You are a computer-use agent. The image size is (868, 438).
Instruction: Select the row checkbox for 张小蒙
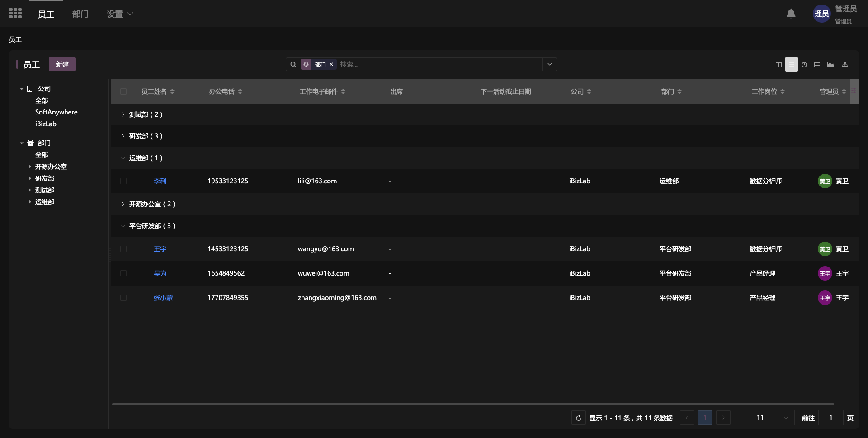(123, 298)
